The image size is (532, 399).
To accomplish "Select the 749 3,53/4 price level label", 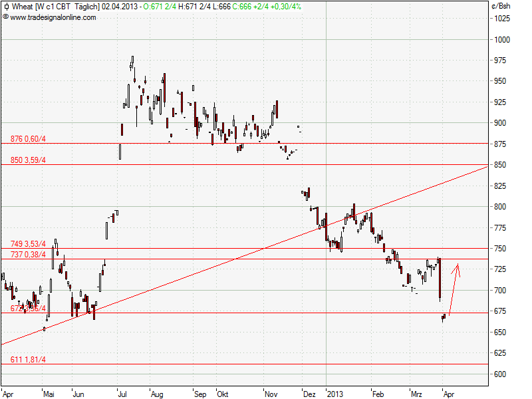I will click(29, 243).
